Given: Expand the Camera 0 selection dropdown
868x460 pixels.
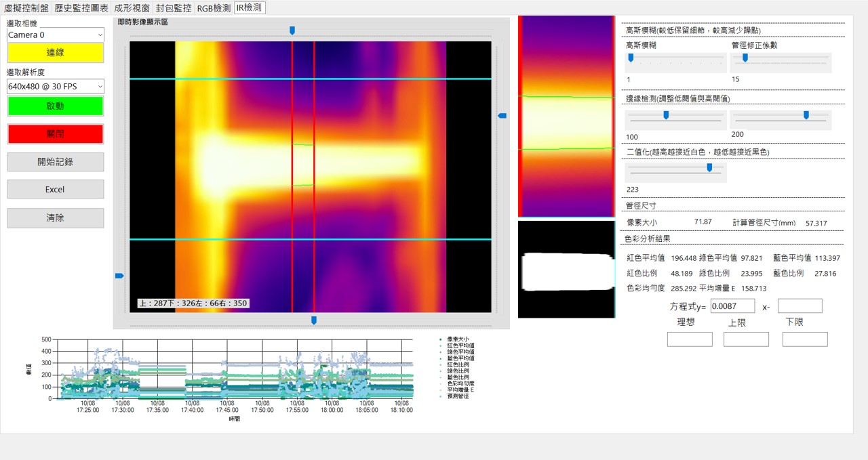Looking at the screenshot, I should tap(55, 35).
